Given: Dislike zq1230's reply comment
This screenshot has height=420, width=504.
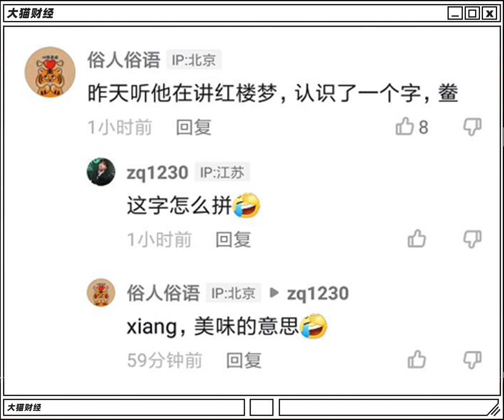Looking at the screenshot, I should click(x=472, y=239).
